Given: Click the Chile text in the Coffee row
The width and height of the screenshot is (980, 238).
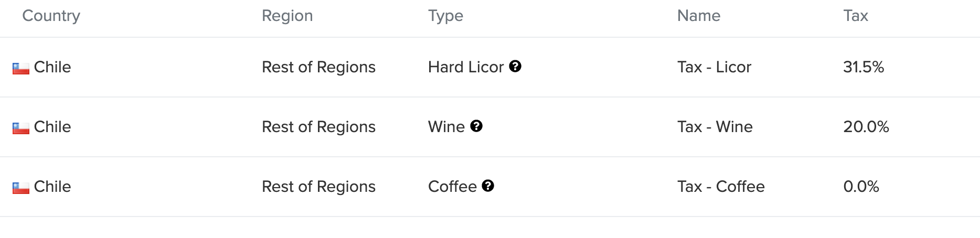Looking at the screenshot, I should [52, 187].
